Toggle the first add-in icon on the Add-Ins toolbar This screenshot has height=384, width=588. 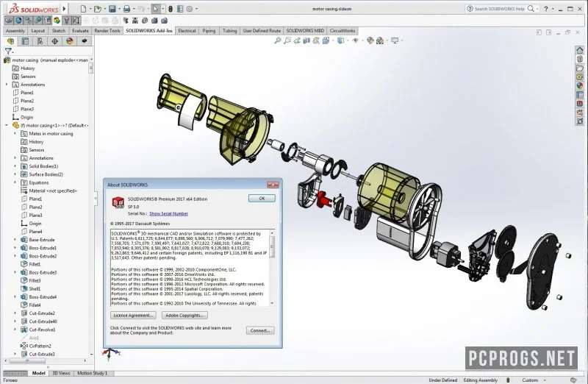pos(9,21)
